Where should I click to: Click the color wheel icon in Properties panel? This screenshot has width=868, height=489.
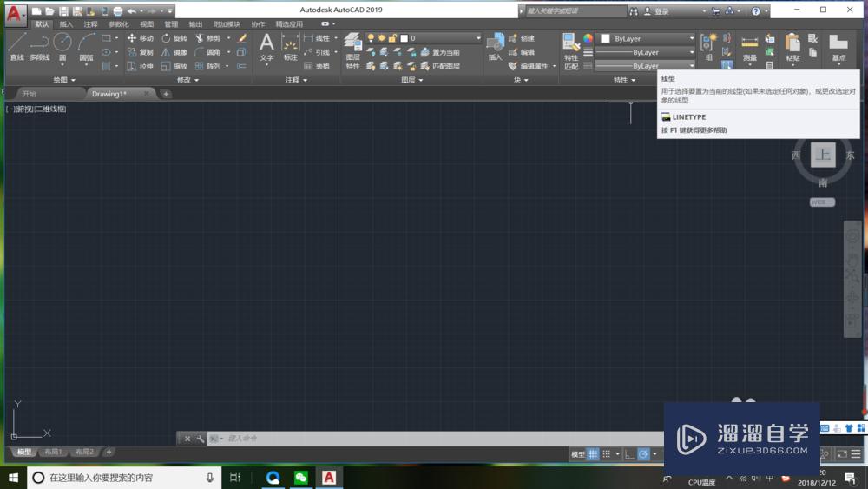(x=588, y=38)
